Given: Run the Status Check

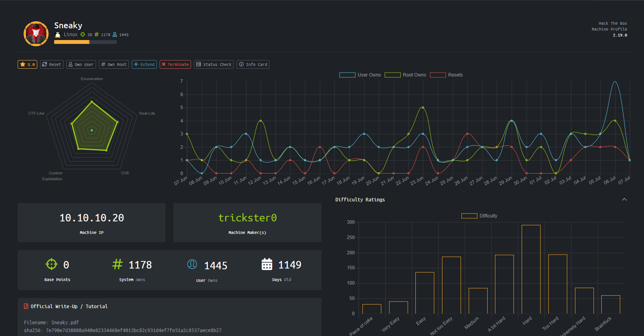Looking at the screenshot, I should [214, 64].
